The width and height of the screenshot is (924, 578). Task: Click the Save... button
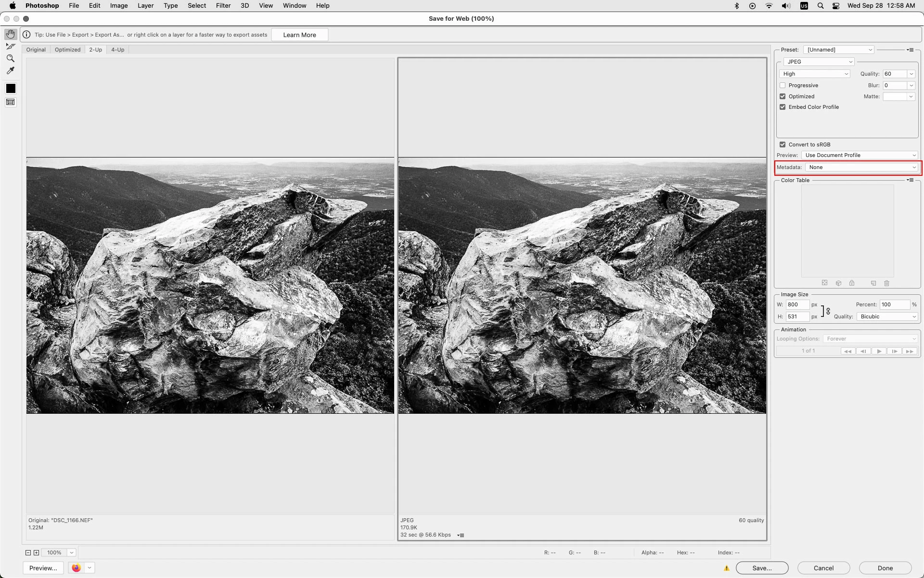coord(762,568)
